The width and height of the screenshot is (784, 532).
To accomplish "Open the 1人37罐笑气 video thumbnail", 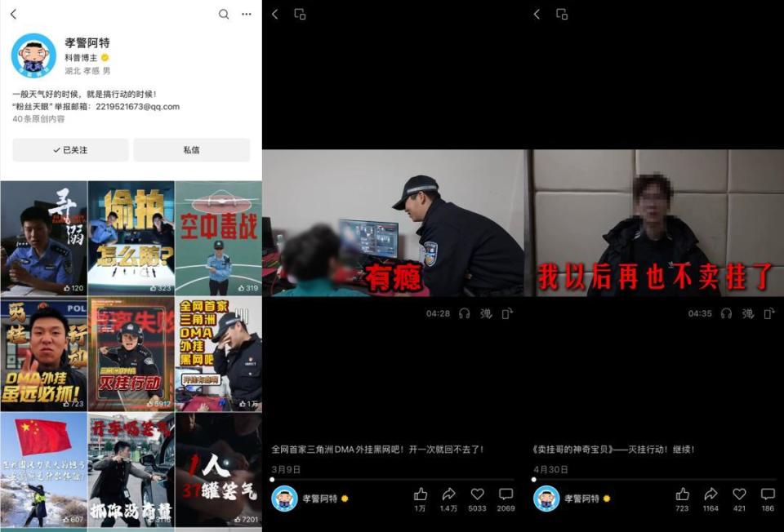I will click(x=219, y=469).
